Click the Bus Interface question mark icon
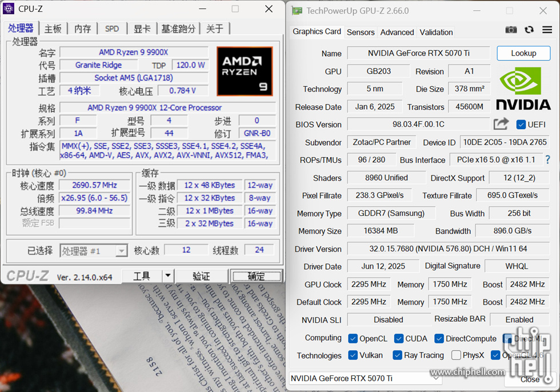The width and height of the screenshot is (560, 392). 548,159
